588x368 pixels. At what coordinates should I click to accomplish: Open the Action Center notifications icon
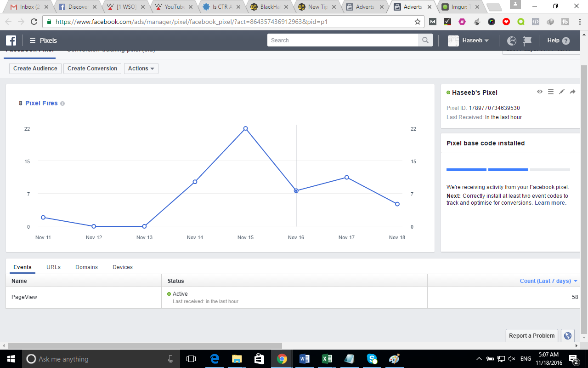click(x=573, y=359)
